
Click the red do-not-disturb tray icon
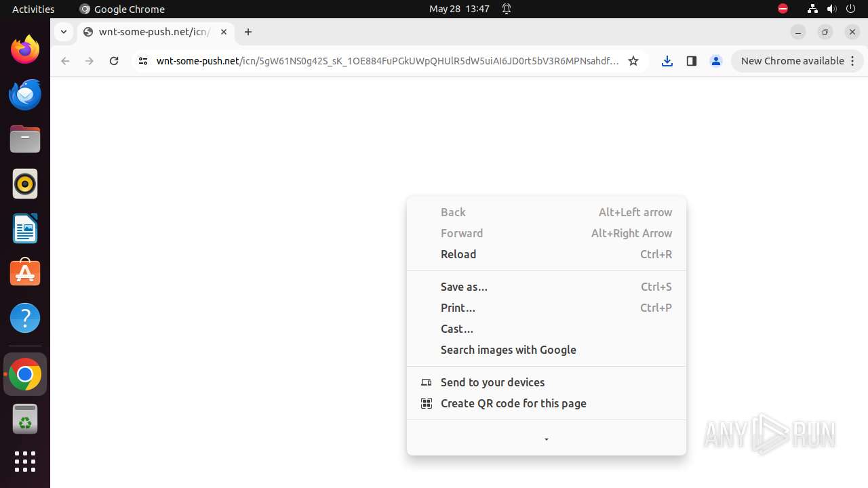coord(783,9)
